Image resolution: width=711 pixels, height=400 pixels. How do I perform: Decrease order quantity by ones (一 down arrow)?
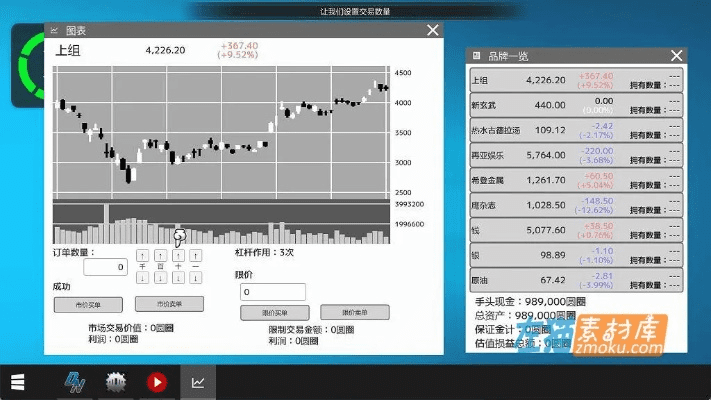[x=195, y=278]
